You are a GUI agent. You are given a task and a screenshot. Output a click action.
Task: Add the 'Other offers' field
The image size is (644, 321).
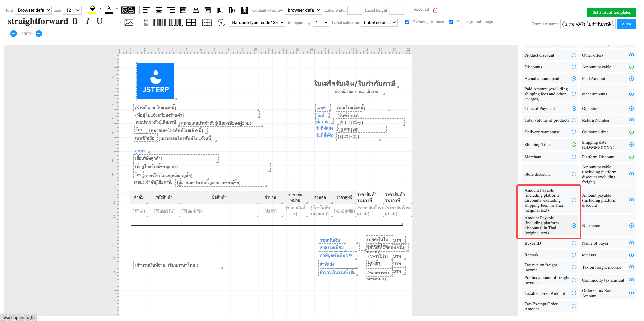pyautogui.click(x=631, y=55)
